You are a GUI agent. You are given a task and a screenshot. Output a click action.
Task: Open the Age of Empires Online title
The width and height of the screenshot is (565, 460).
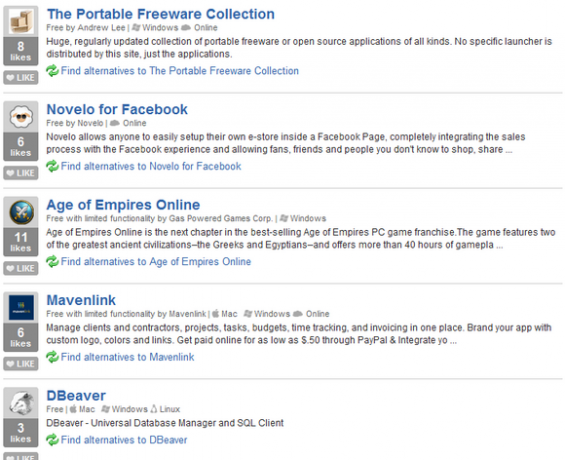point(123,205)
